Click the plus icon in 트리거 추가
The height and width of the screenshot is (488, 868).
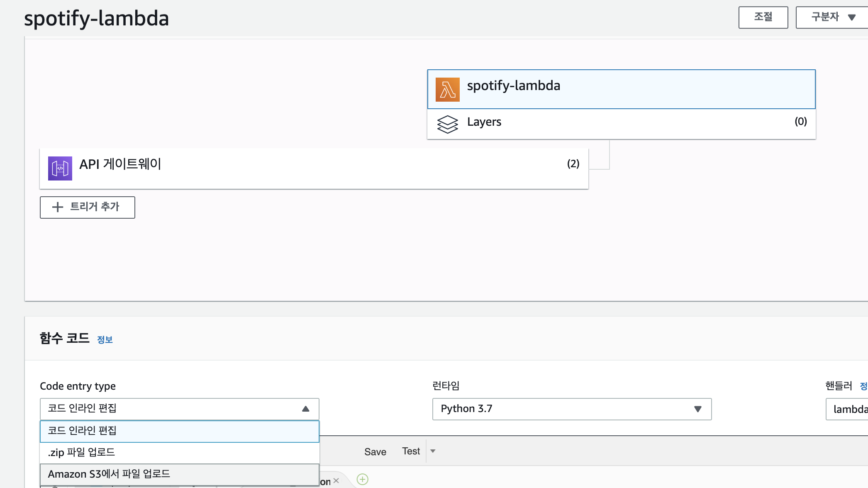tap(58, 207)
